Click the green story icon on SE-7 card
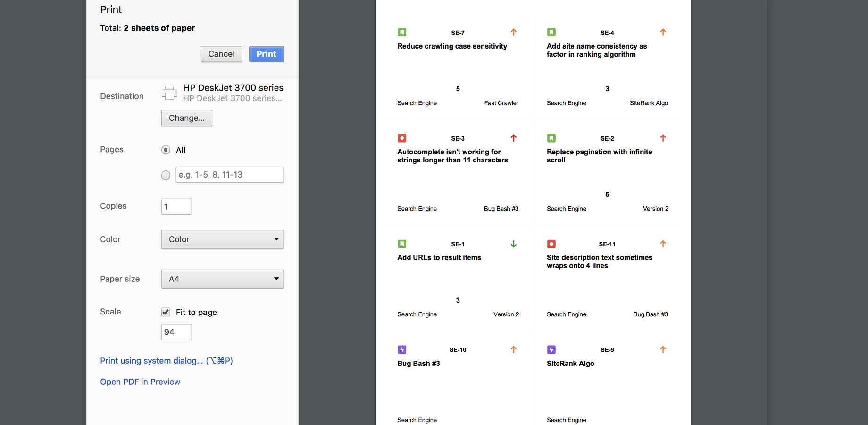 (402, 32)
